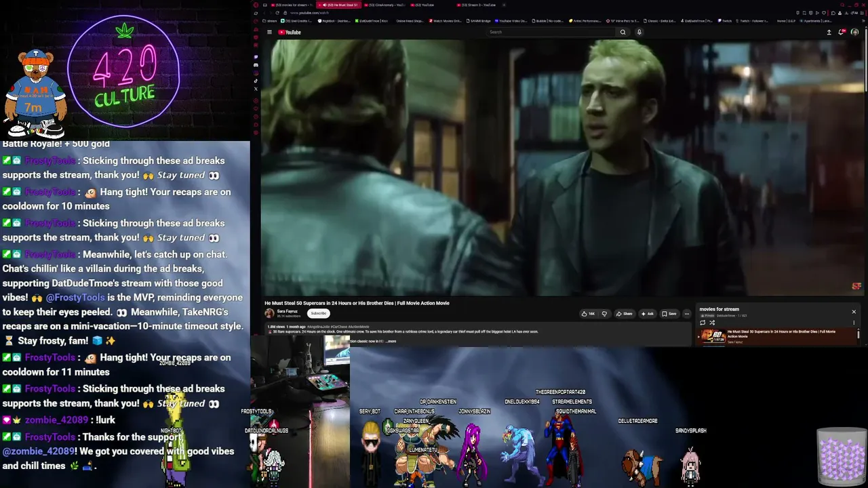
Task: Open the Watch Movies Online bookmark
Action: [x=444, y=21]
